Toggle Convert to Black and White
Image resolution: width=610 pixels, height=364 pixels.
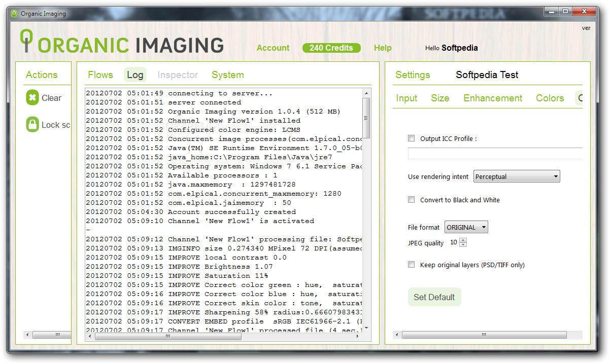click(x=411, y=200)
